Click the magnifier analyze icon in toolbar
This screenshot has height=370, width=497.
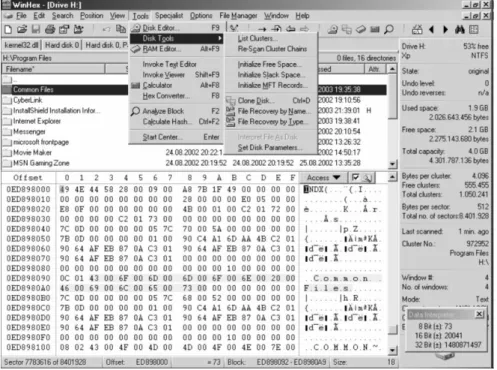coord(389,30)
